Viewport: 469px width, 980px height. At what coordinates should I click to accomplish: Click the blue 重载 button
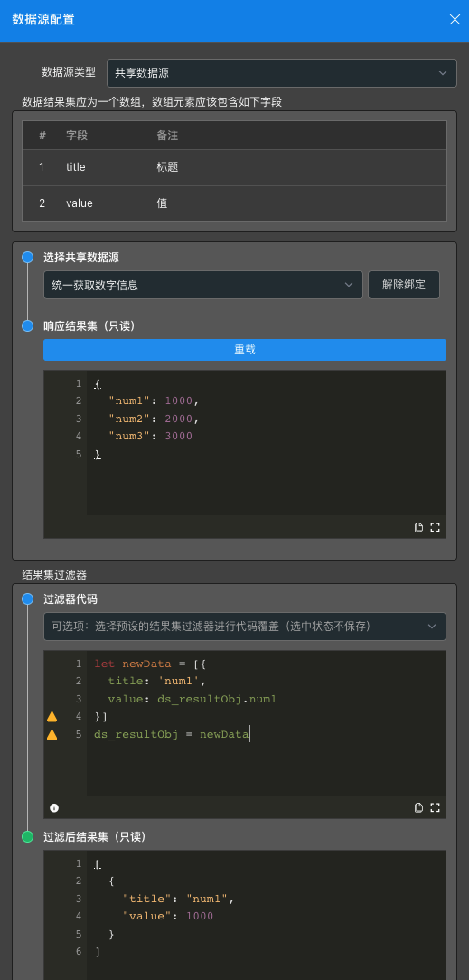coord(245,350)
